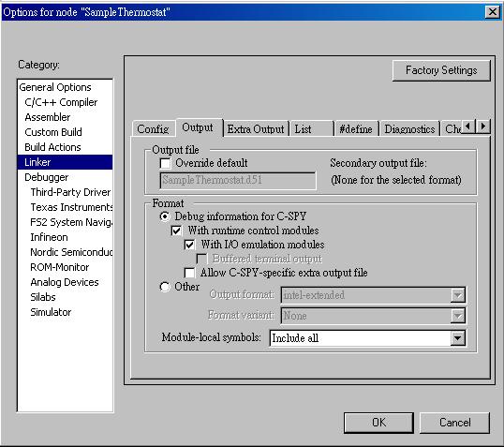The height and width of the screenshot is (447, 504).
Task: Open Output format intel-extended dropdown
Action: coord(373,295)
